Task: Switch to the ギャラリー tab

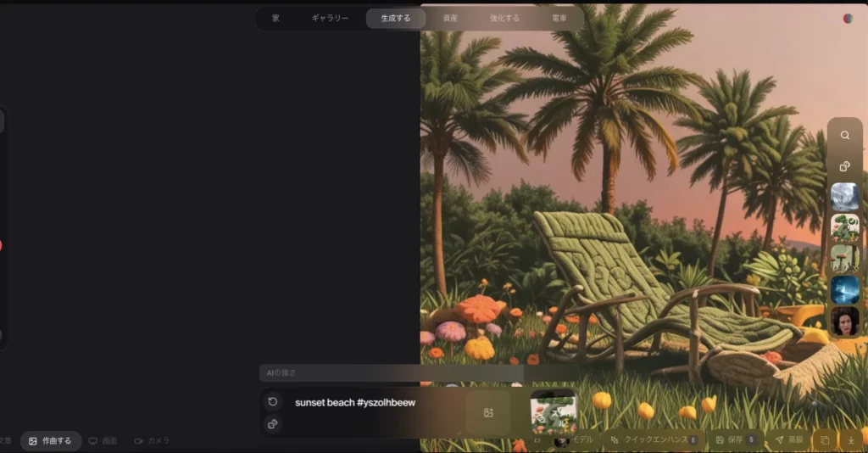Action: click(330, 18)
